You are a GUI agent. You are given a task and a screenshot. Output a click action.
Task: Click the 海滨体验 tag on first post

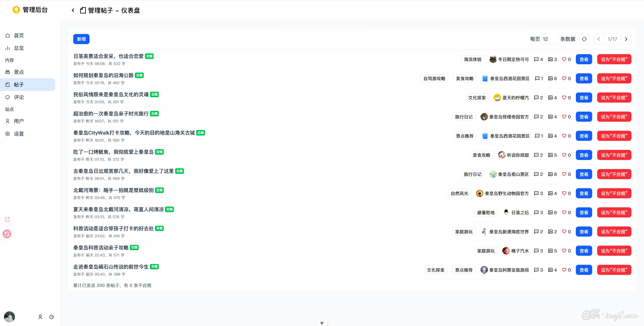click(472, 59)
